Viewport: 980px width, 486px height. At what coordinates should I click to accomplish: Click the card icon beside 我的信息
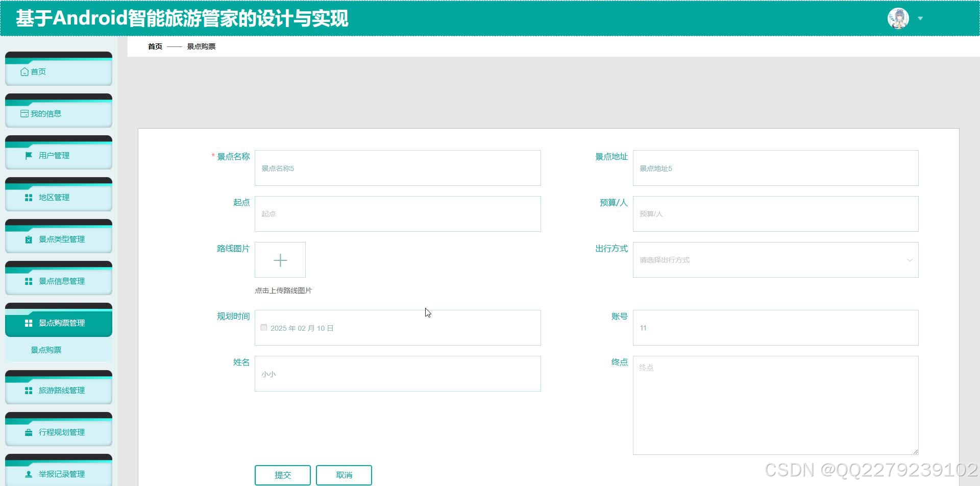[x=24, y=114]
